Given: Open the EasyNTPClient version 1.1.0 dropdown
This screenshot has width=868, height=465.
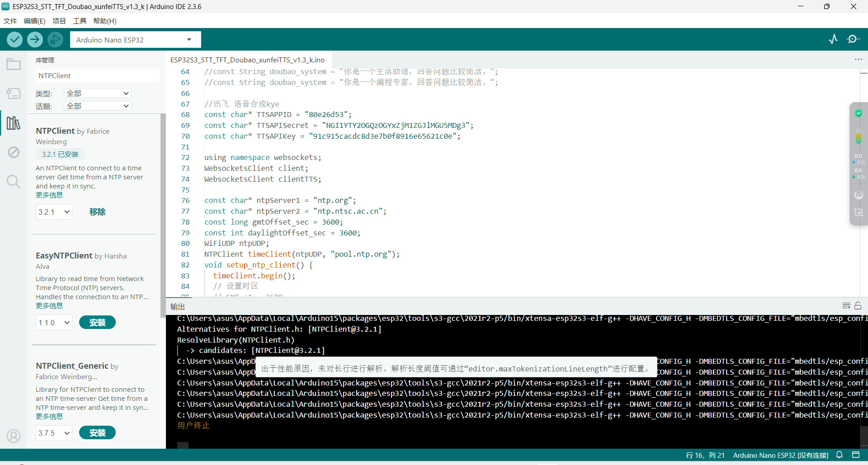Looking at the screenshot, I should 54,323.
